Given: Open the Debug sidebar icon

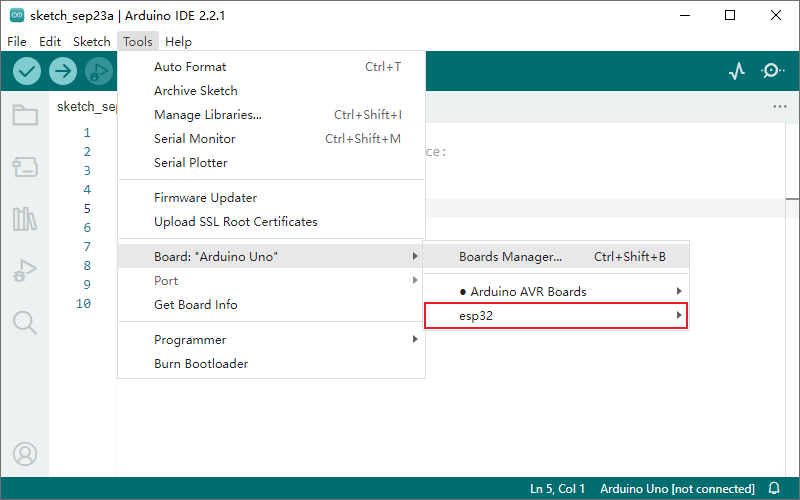Looking at the screenshot, I should pos(25,270).
